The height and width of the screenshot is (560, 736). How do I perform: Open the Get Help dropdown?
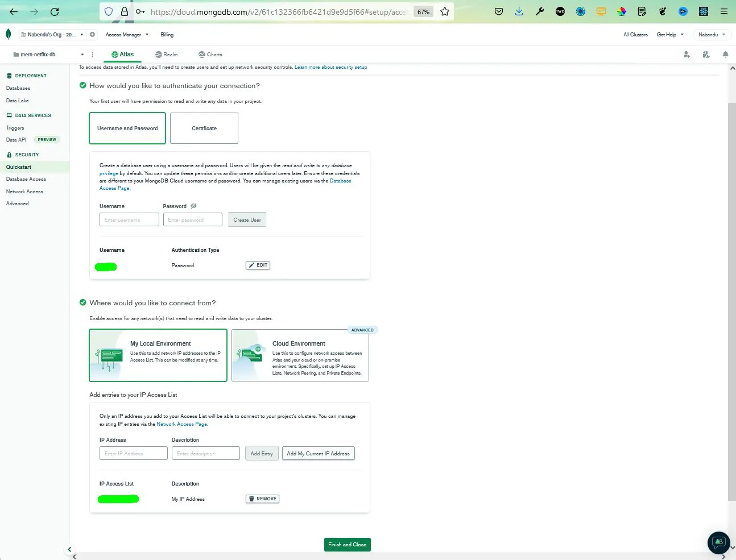[670, 34]
